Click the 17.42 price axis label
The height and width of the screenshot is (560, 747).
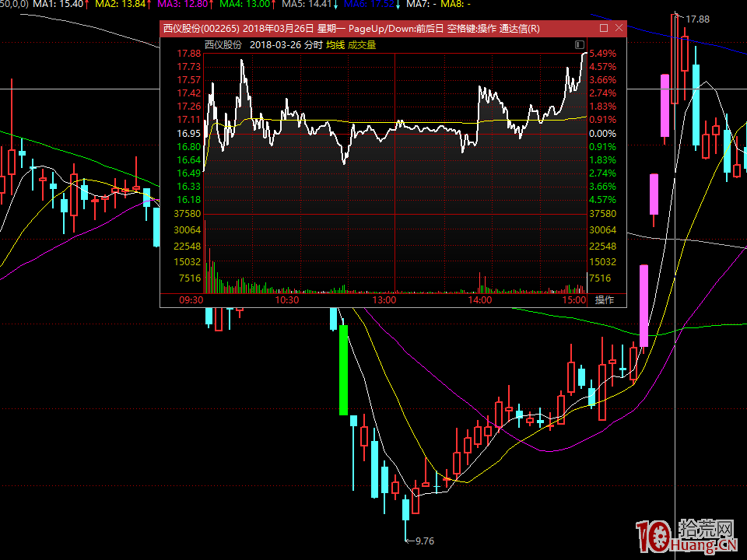click(x=189, y=93)
